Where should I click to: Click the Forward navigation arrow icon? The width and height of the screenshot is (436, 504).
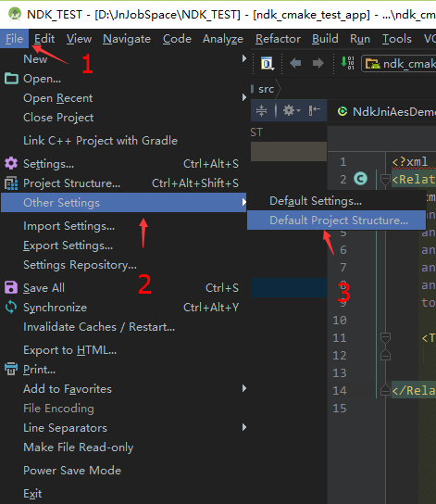318,63
